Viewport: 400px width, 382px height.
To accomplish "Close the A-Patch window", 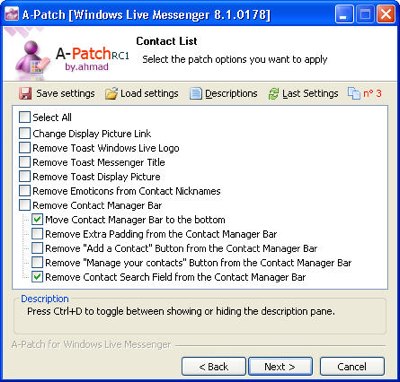I will pos(386,15).
